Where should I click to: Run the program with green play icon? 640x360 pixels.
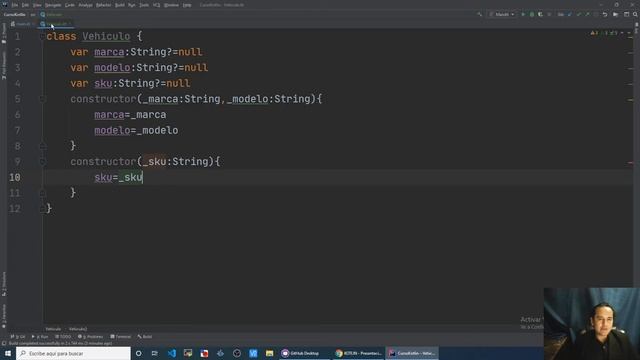pyautogui.click(x=523, y=14)
